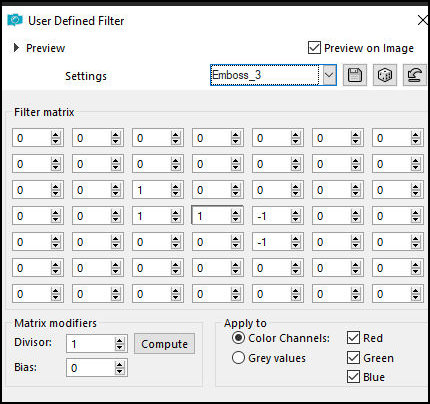Click the Save preset floppy disk icon
Image resolution: width=430 pixels, height=404 pixels.
click(x=355, y=75)
